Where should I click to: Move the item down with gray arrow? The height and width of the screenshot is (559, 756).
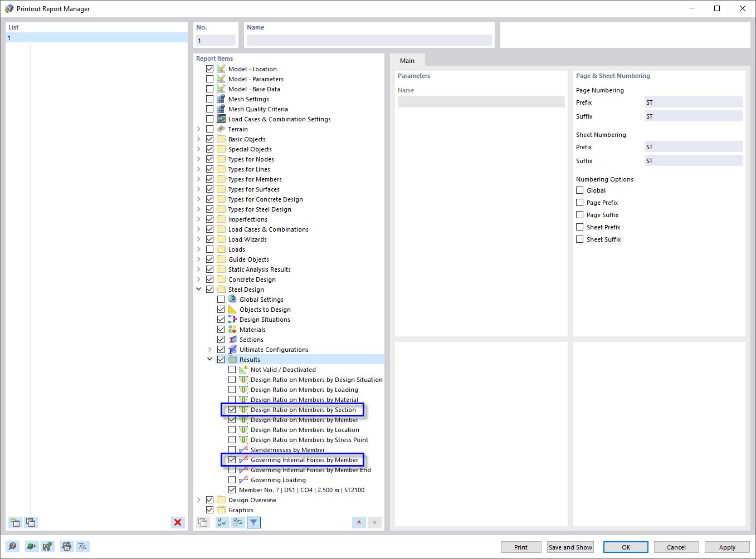pos(374,522)
